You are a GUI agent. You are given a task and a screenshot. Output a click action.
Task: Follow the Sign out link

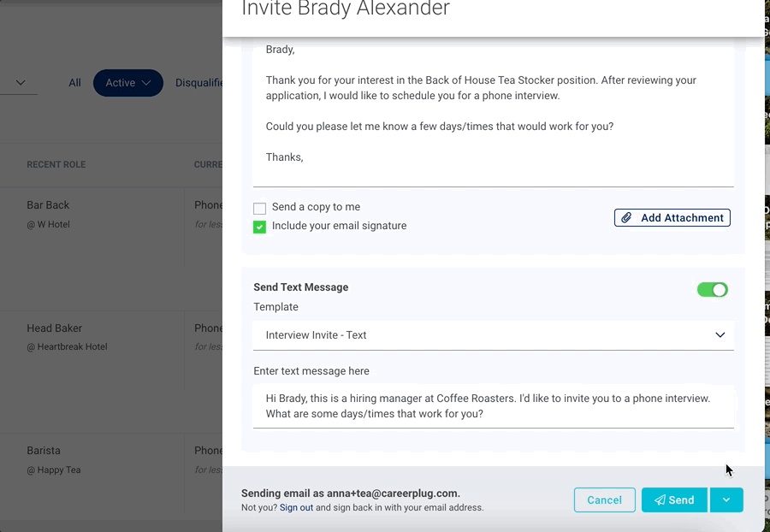pos(296,508)
